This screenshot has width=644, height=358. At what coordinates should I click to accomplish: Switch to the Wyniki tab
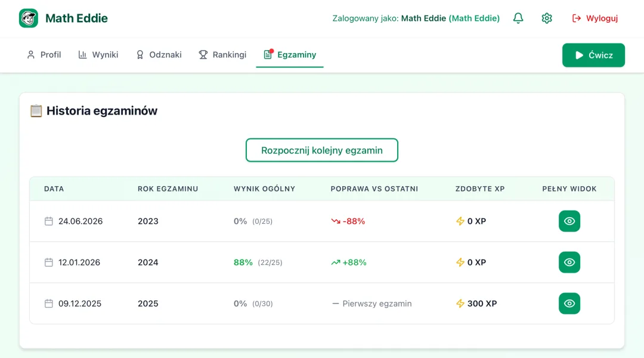98,55
